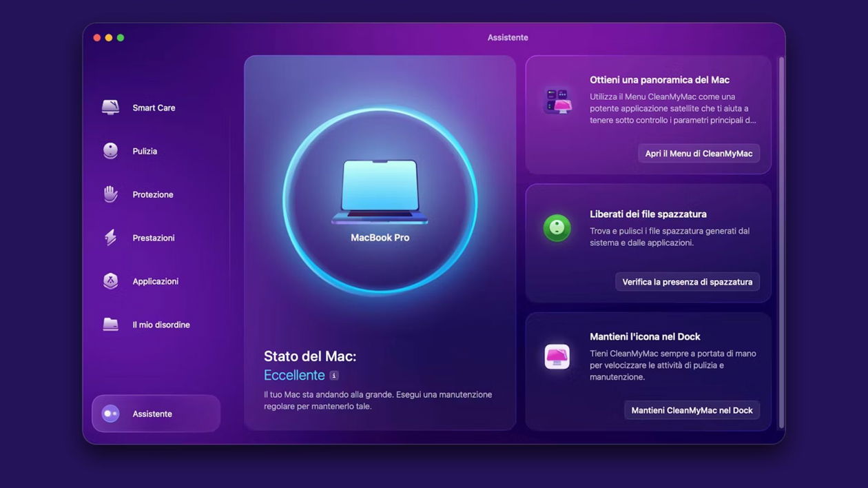Click Mantieni CleanMyMac nel Dock

pos(691,409)
